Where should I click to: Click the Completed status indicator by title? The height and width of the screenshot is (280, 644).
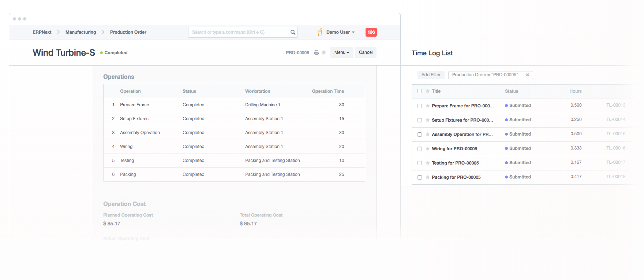(114, 53)
